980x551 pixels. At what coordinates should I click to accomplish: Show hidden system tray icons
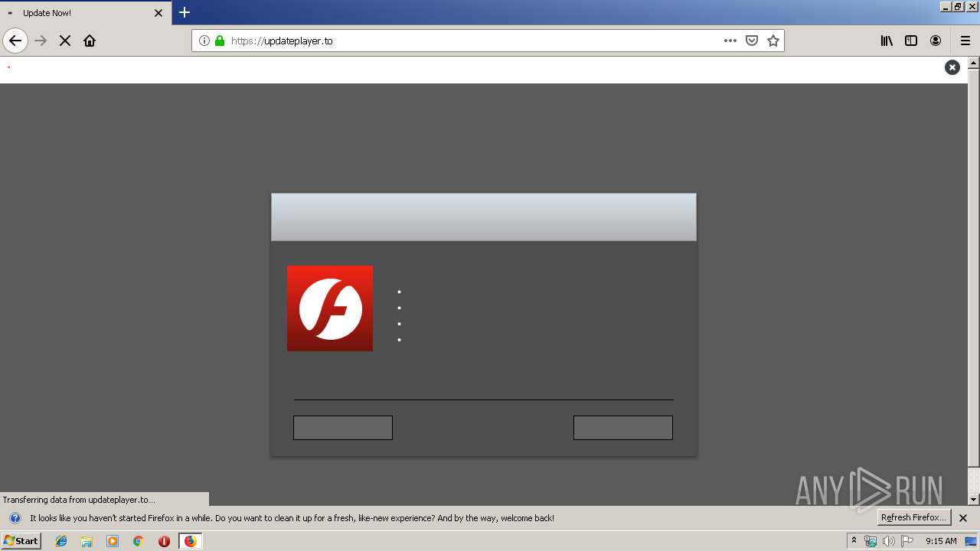point(854,540)
